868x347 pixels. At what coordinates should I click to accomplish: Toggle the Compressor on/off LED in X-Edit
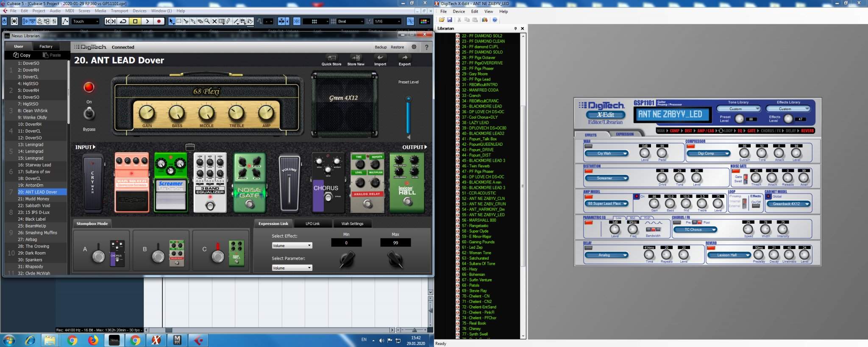690,146
